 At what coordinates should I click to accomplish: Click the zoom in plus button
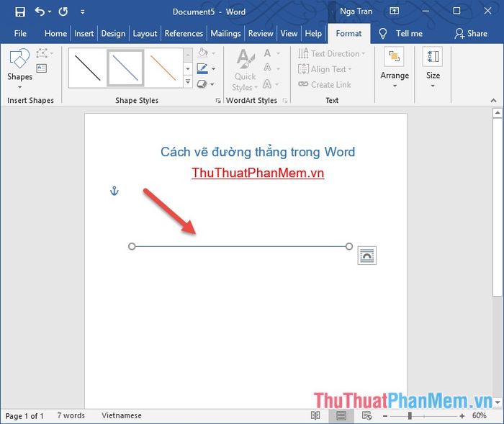point(462,416)
